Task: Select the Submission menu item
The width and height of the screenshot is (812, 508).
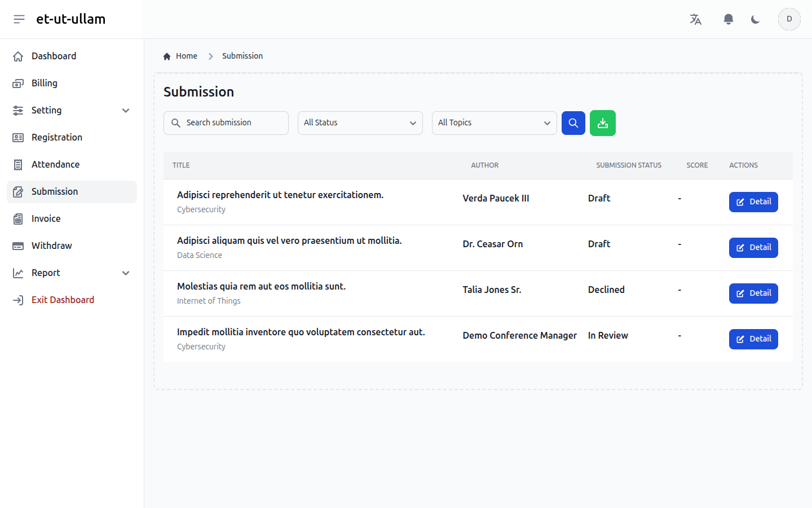Action: 72,192
